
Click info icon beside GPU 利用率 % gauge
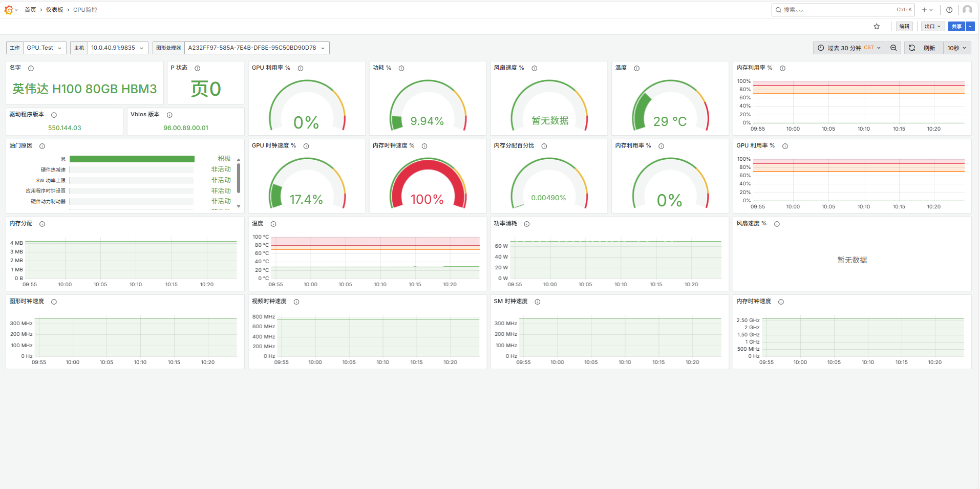point(301,68)
